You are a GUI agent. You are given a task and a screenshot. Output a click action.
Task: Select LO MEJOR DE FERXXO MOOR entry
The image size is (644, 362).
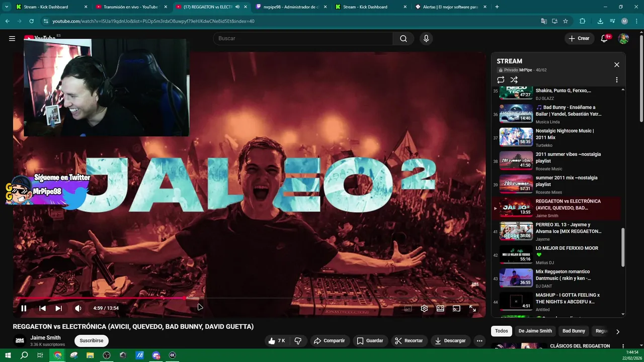pos(556,255)
